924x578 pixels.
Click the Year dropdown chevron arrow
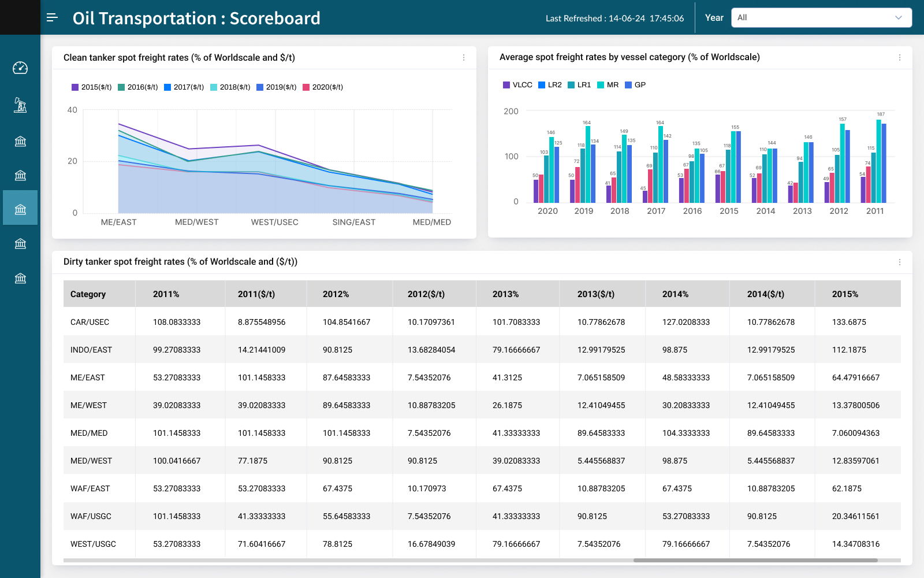tap(898, 18)
